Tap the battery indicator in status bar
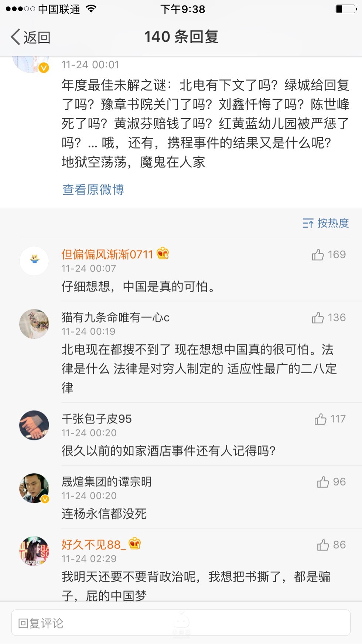Viewport: 362px width, 644px height. (x=346, y=9)
